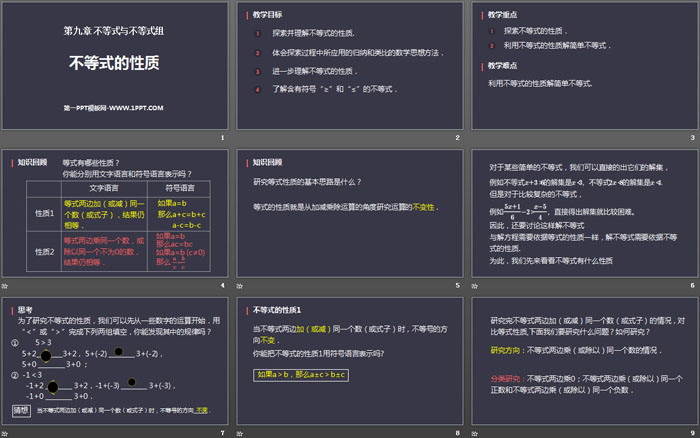This screenshot has height=438, width=700.
Task: Select the 不等式的性质1 slide thumbnail
Action: (x=350, y=361)
